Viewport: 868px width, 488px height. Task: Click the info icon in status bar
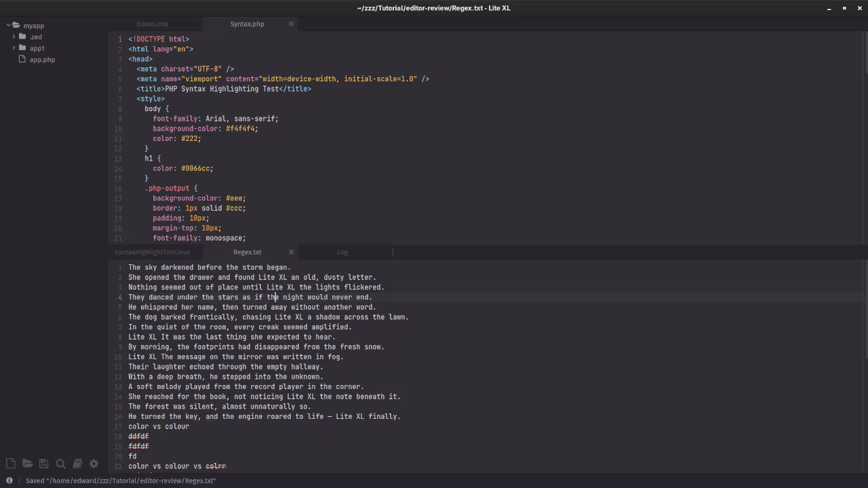9,481
